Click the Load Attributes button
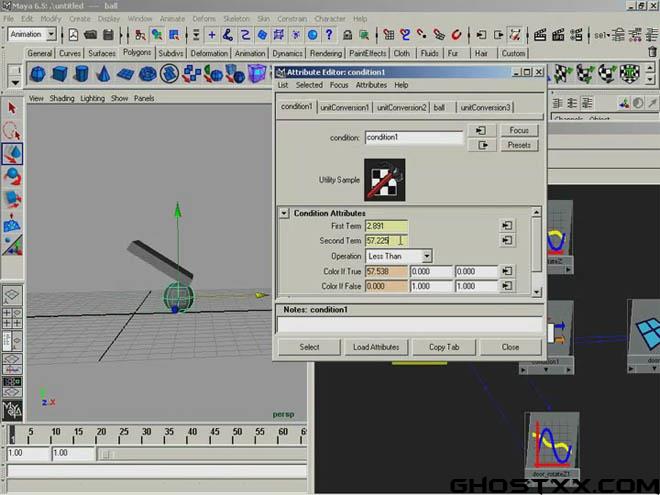Image resolution: width=660 pixels, height=495 pixels. click(376, 347)
